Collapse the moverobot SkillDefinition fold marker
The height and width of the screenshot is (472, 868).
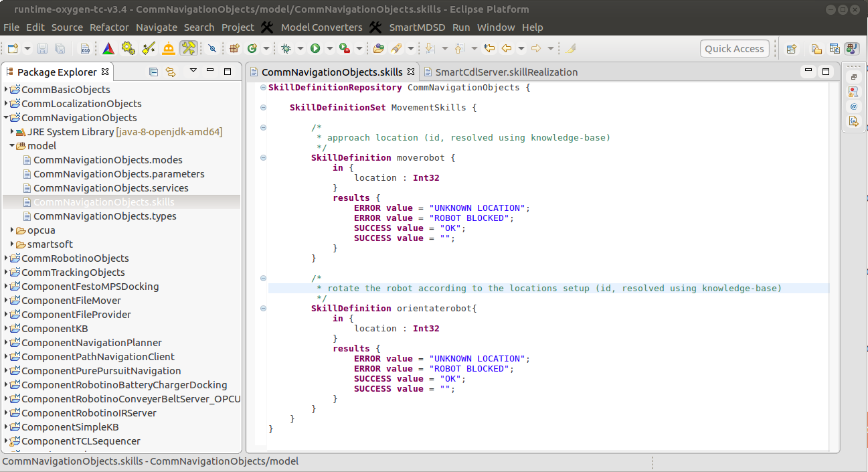[263, 157]
